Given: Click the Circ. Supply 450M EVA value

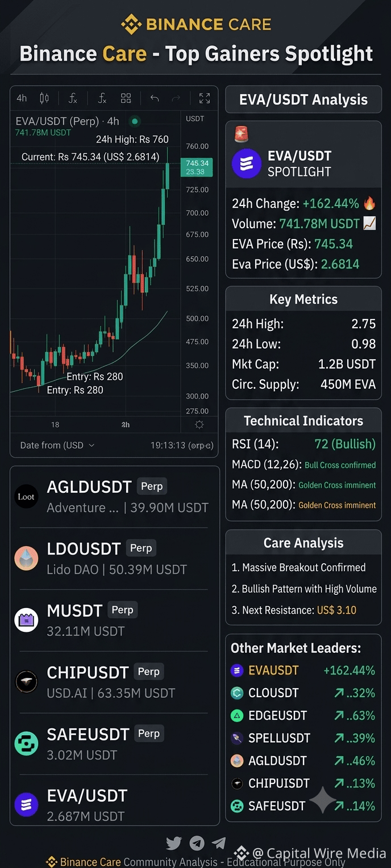Looking at the screenshot, I should pyautogui.click(x=348, y=384).
